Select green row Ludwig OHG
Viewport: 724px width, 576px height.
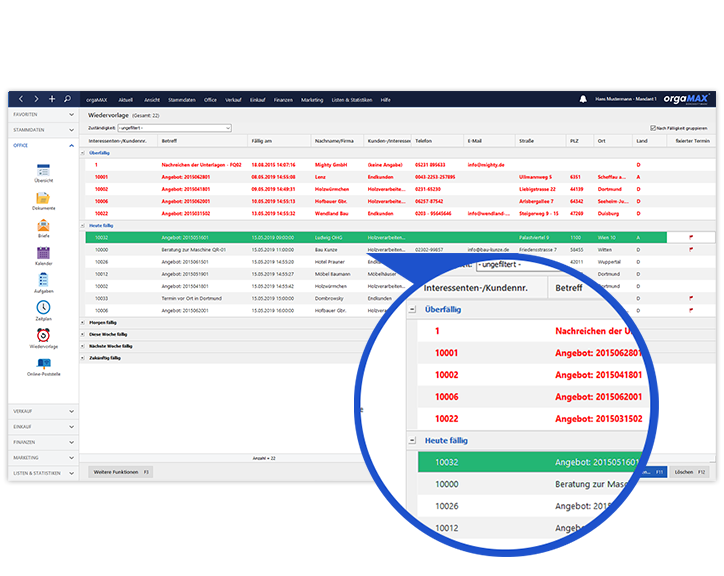pyautogui.click(x=376, y=237)
